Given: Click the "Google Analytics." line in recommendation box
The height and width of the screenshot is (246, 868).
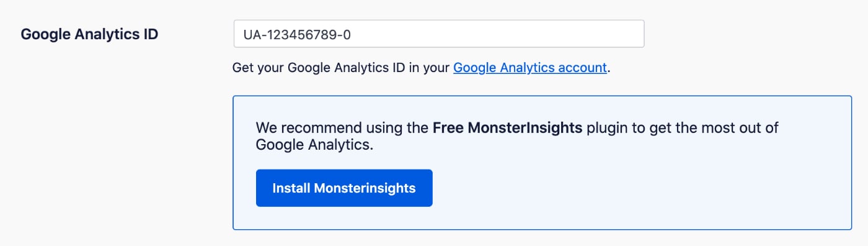Looking at the screenshot, I should coord(315,145).
